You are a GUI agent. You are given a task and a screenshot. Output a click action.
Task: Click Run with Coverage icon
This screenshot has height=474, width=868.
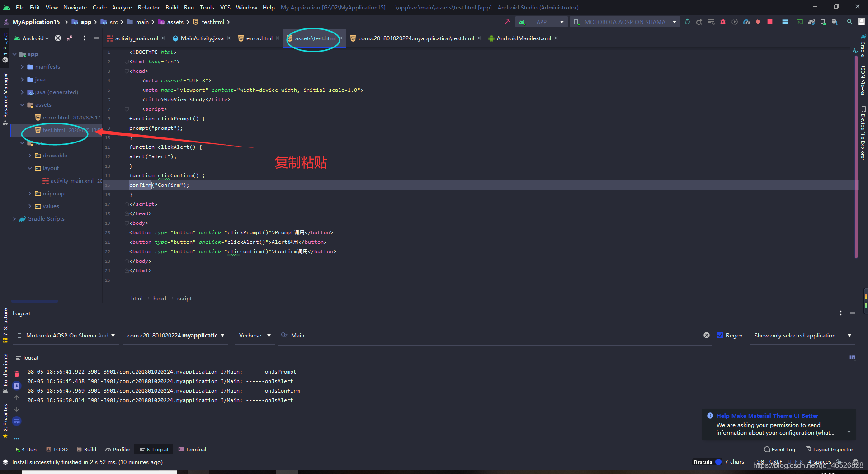tap(735, 22)
